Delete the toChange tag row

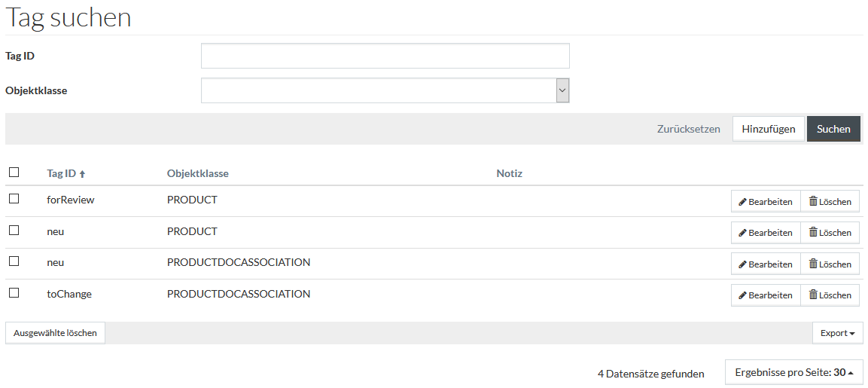(x=830, y=295)
